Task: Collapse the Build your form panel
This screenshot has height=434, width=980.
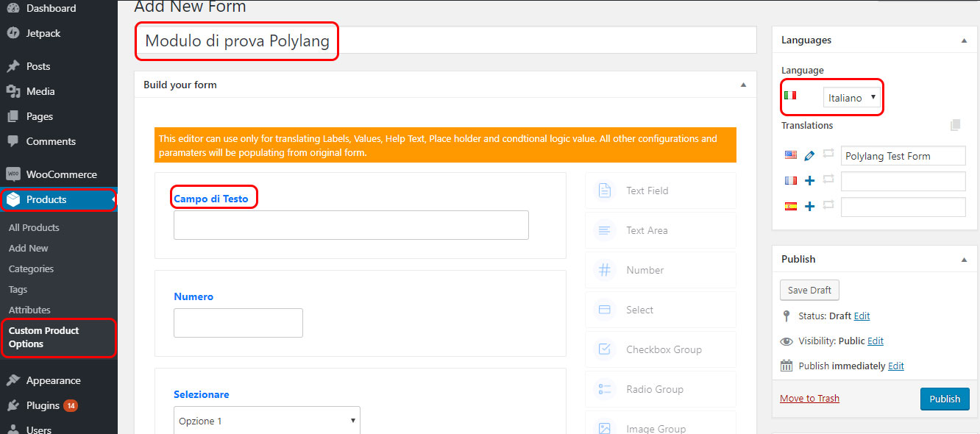Action: [742, 85]
